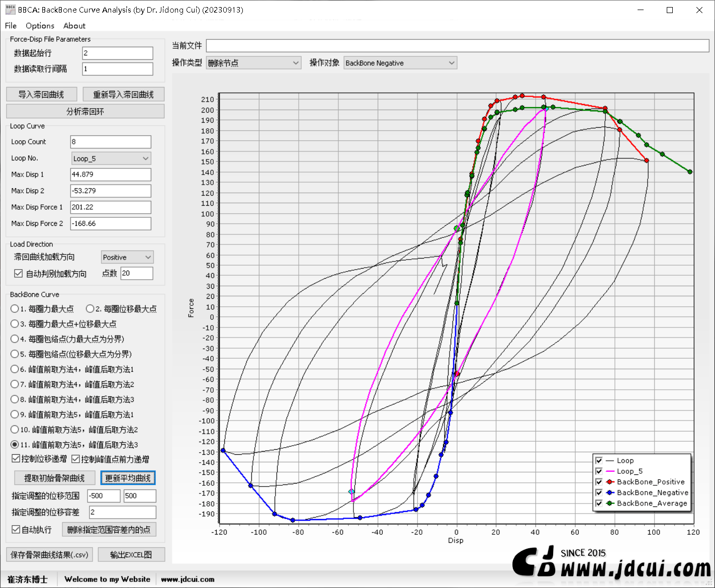Click the 指定调整的位移容差 field
The image size is (715, 588).
[x=123, y=512]
